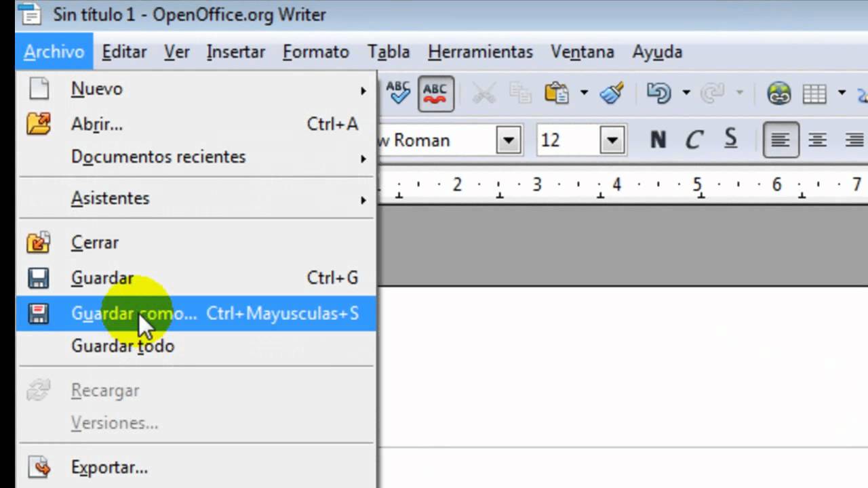Open the Tabla menu
The width and height of the screenshot is (868, 488).
(x=388, y=52)
